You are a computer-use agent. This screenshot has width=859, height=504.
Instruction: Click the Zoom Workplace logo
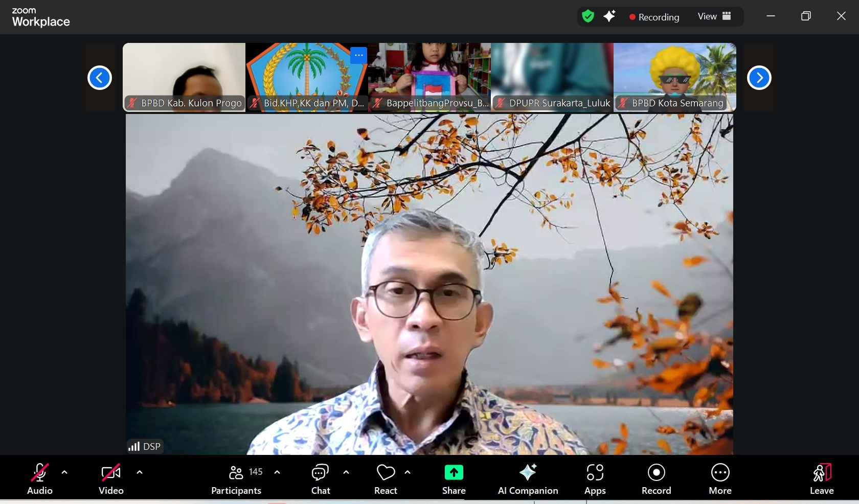(x=41, y=17)
